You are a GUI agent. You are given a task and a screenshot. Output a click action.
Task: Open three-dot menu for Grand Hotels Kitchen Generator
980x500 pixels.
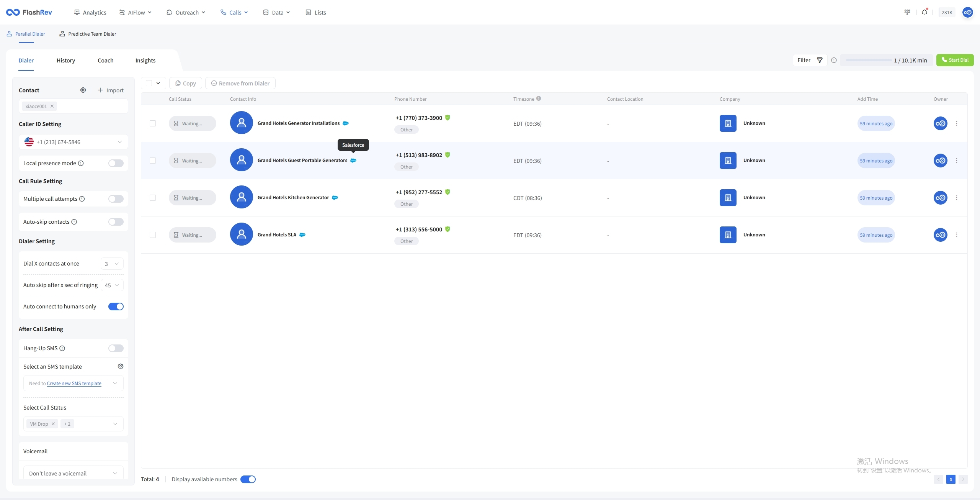click(956, 198)
